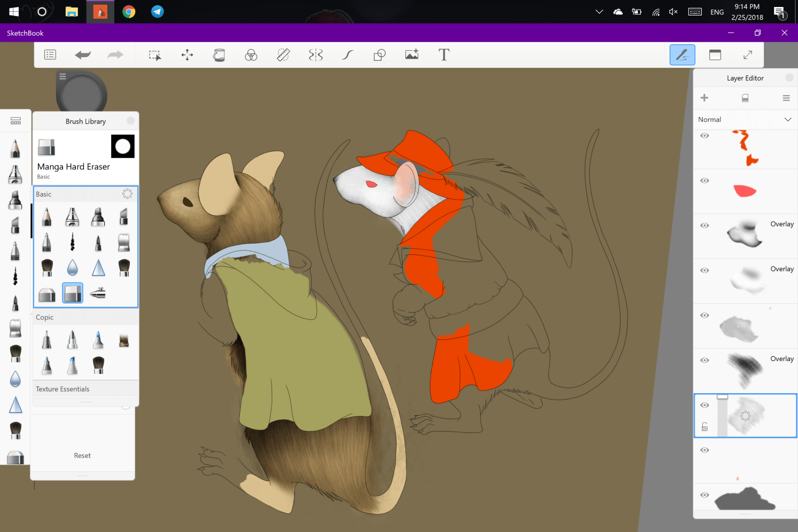Add a new layer with plus button

(x=705, y=98)
